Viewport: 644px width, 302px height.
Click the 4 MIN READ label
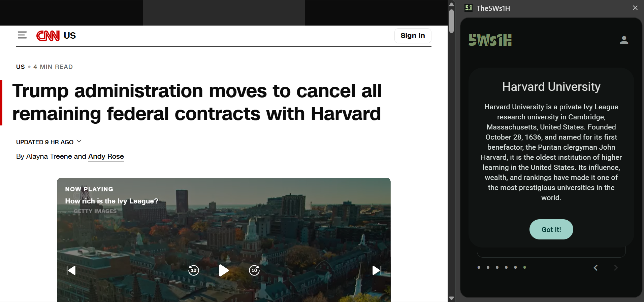tap(53, 67)
